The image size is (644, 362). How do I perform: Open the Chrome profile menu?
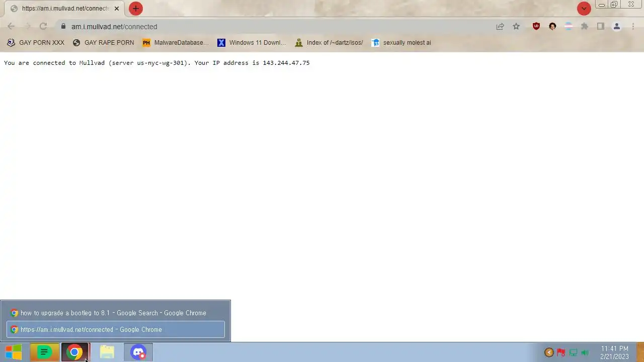[x=617, y=27]
